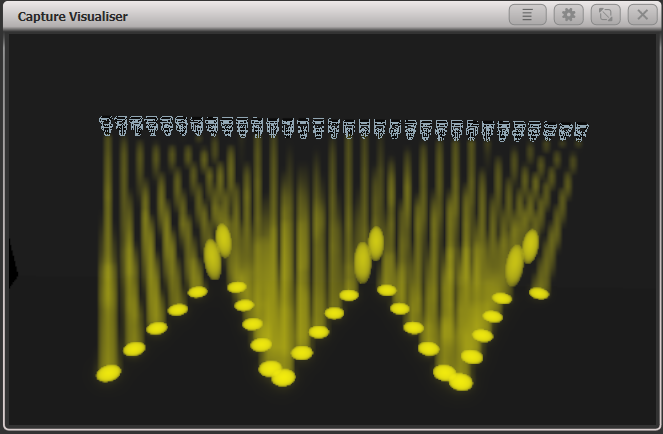The width and height of the screenshot is (663, 434).
Task: Toggle the window size/position button
Action: click(x=605, y=15)
